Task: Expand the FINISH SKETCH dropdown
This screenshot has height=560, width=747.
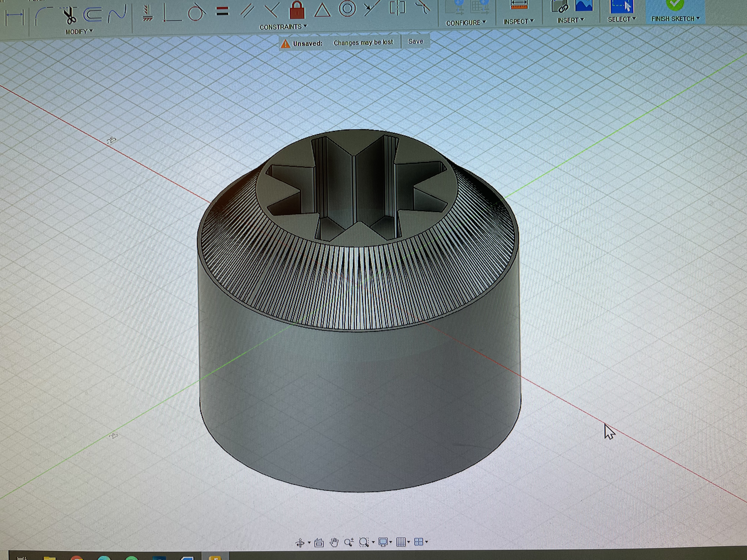Action: (676, 19)
